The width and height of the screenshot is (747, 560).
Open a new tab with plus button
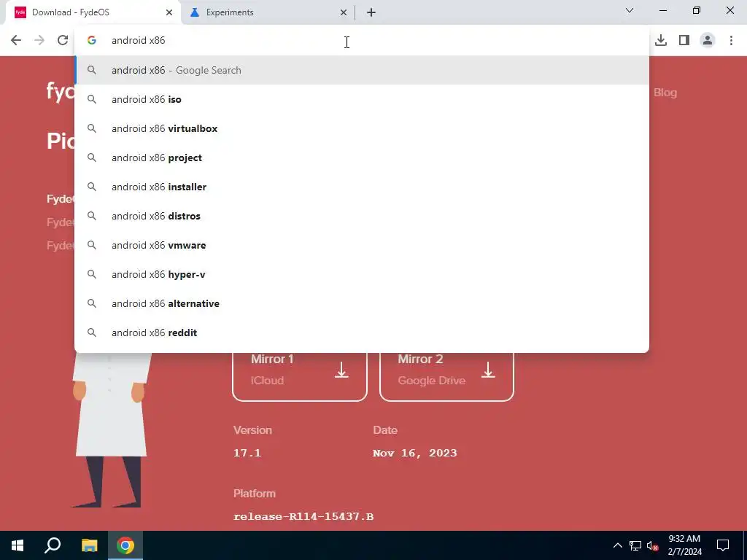[371, 12]
